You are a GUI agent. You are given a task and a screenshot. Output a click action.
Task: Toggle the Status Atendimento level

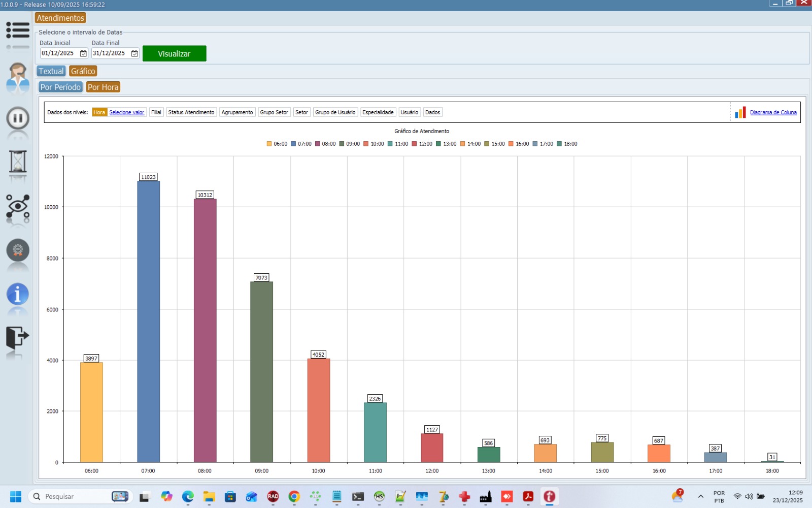(191, 112)
